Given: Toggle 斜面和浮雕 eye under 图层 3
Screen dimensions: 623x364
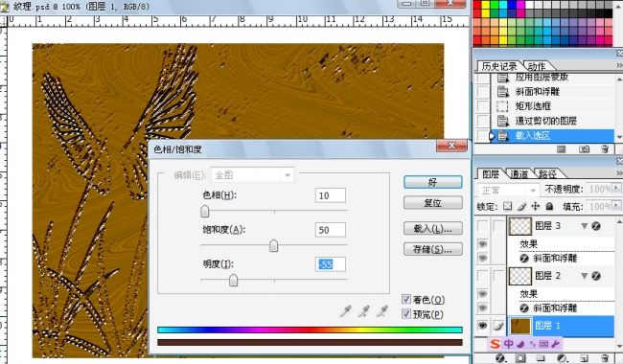Looking at the screenshot, I should pyautogui.click(x=482, y=258).
